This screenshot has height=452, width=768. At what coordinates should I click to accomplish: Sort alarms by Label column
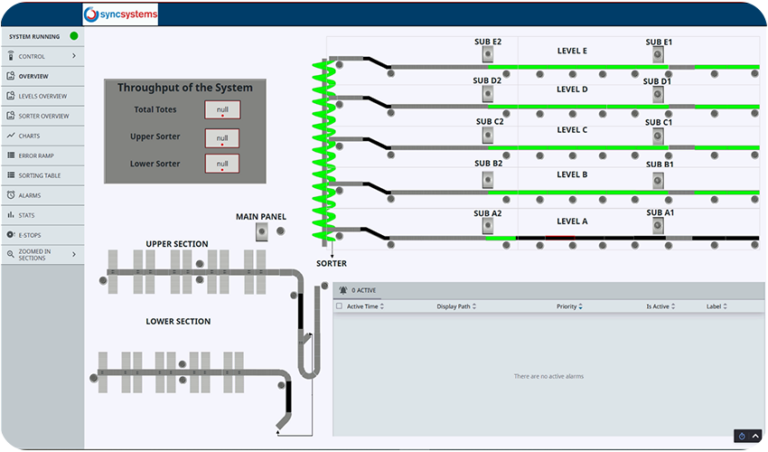(x=717, y=306)
